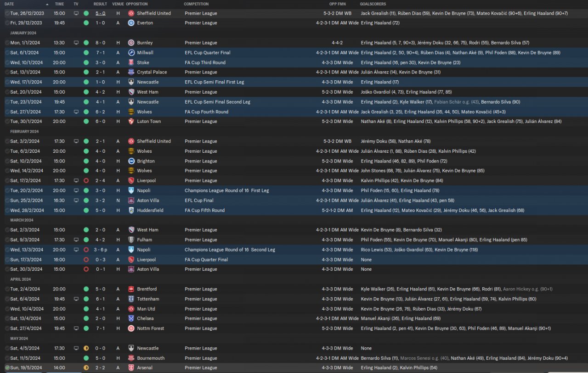The image size is (588, 373).
Task: Sort by the OPPOSITION column header
Action: tap(137, 4)
